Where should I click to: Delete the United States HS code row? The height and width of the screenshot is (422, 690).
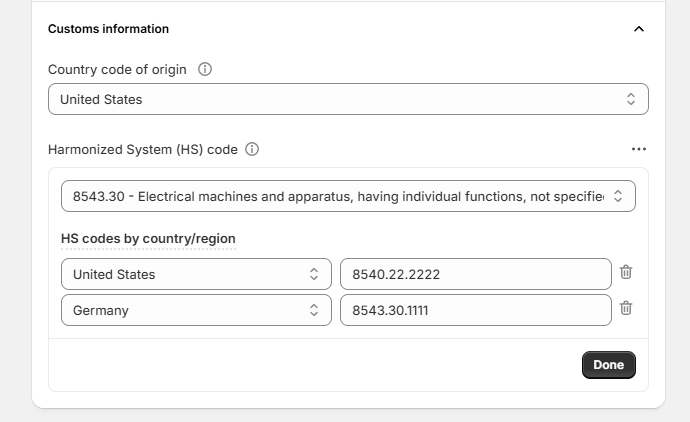[626, 273]
